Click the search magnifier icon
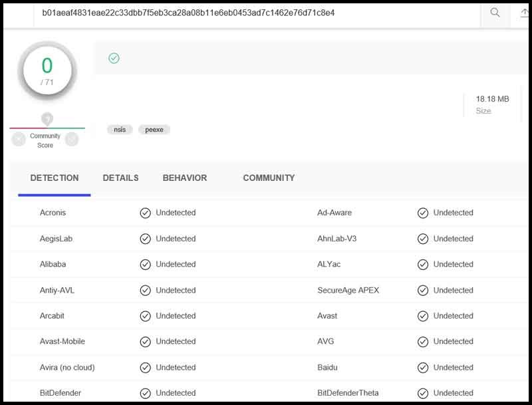 (495, 13)
